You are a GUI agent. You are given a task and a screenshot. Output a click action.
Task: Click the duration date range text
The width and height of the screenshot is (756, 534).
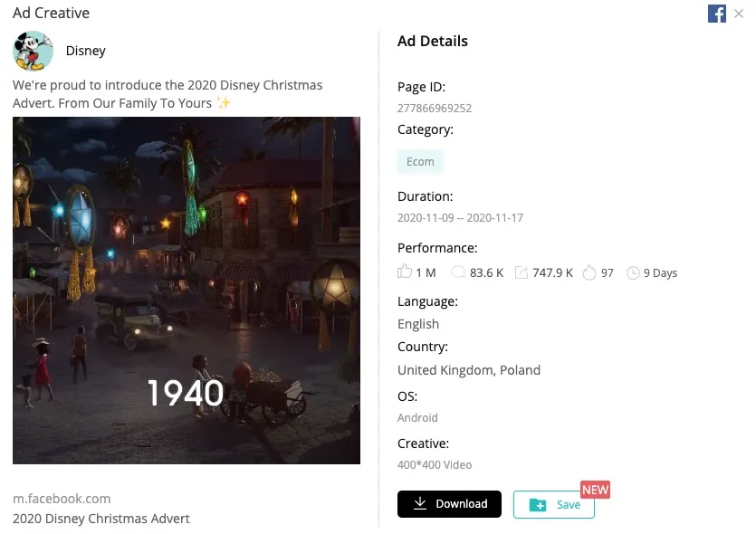(x=460, y=218)
